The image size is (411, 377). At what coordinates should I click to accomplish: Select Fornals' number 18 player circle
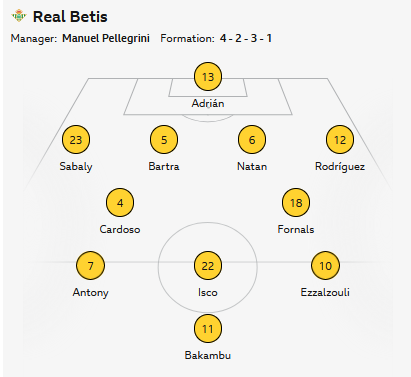coord(296,203)
